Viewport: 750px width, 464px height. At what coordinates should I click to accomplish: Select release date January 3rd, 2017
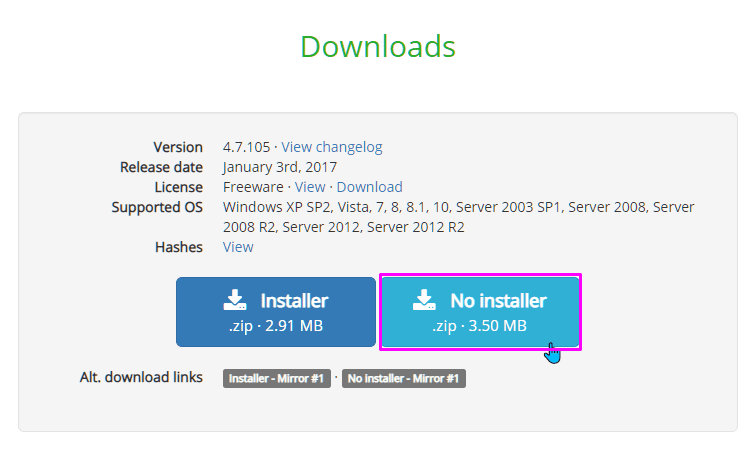(280, 167)
